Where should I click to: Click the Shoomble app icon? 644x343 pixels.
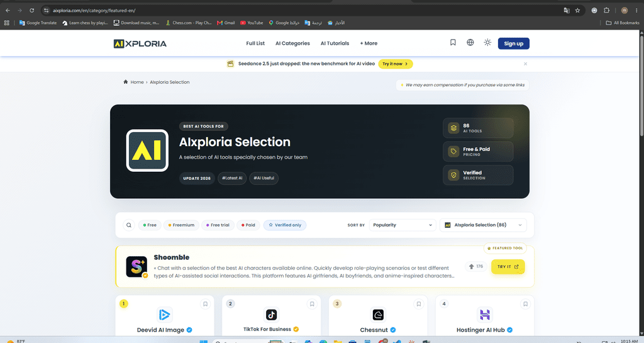coord(136,267)
